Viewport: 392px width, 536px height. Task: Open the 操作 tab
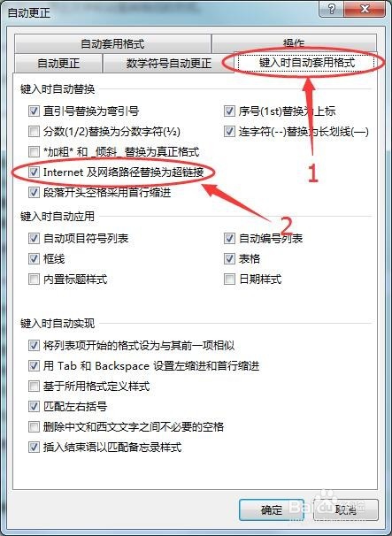coord(294,43)
